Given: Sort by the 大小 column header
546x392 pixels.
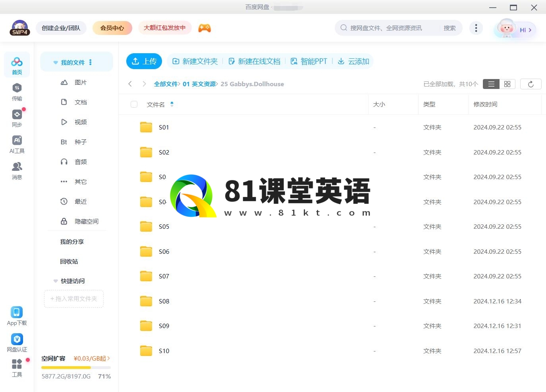Looking at the screenshot, I should pos(379,104).
